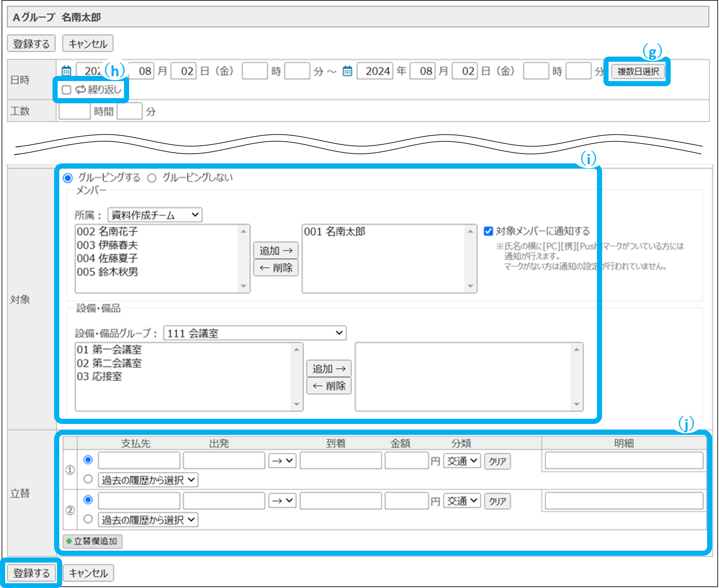The width and height of the screenshot is (719, 588).
Task: Open the 設備・備品グループ 111 会議室 dropdown
Action: coord(255,333)
